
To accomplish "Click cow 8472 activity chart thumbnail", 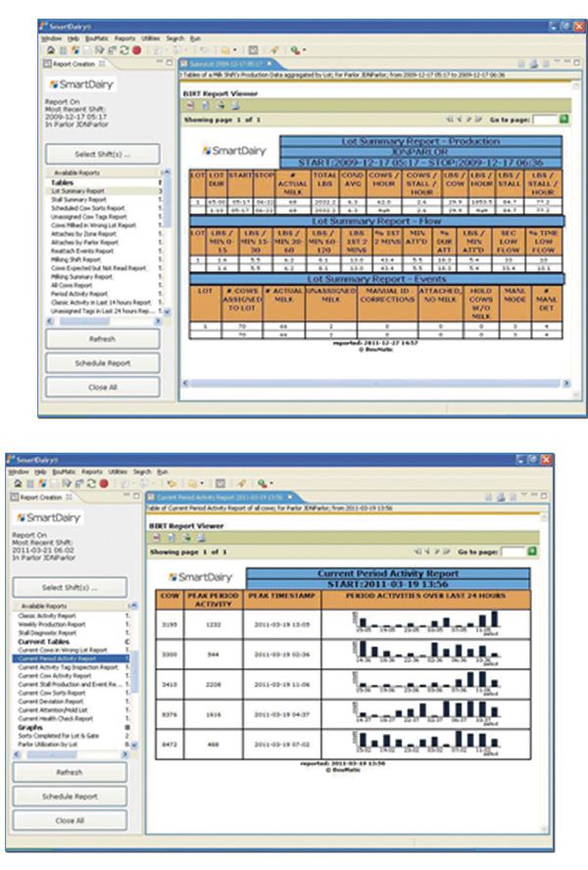I will click(x=426, y=743).
